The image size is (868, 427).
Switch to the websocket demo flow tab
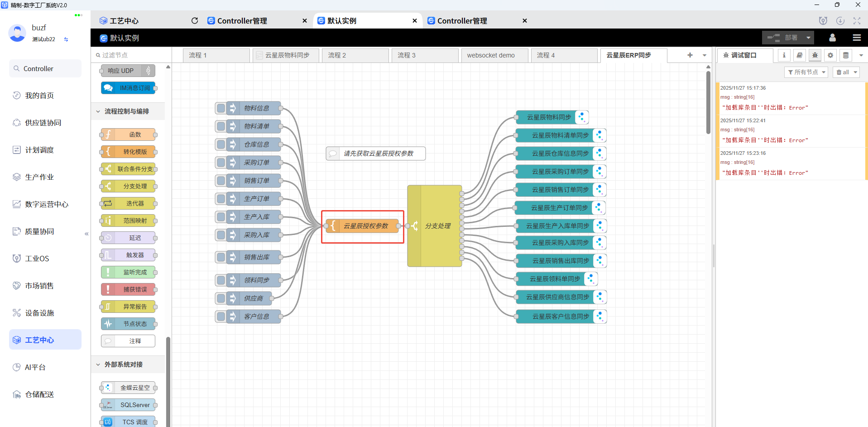(x=491, y=55)
